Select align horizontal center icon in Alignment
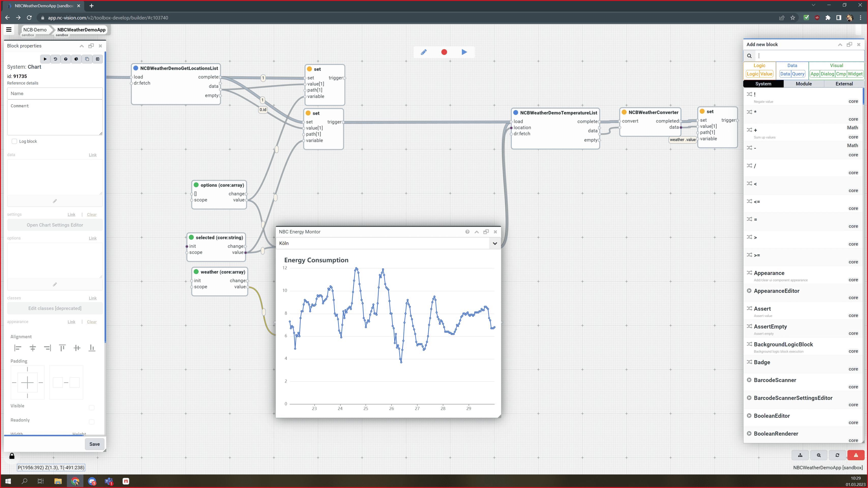The image size is (868, 488). 33,348
